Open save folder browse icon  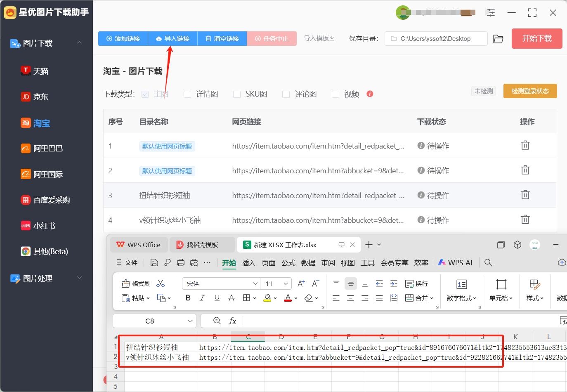pos(498,39)
